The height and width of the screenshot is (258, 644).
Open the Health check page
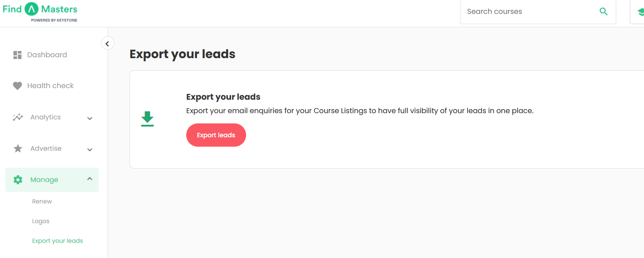click(50, 86)
